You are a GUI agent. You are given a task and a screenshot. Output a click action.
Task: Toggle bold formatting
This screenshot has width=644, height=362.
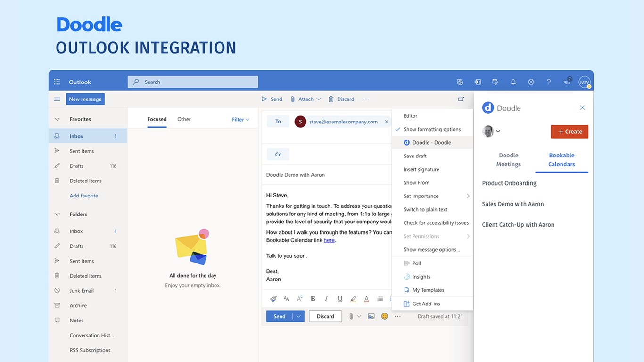tap(313, 299)
